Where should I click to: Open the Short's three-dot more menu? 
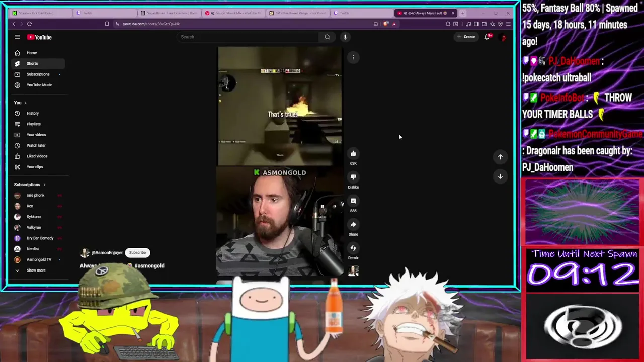pos(353,57)
